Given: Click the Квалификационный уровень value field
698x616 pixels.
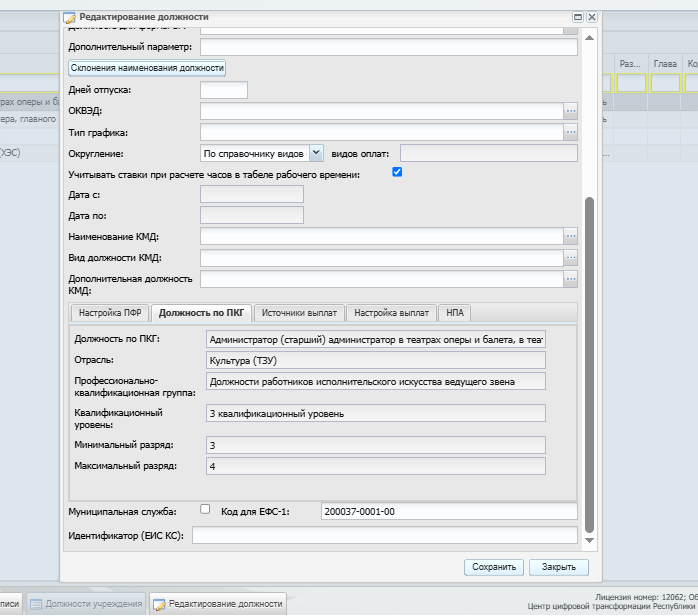Looking at the screenshot, I should 376,413.
